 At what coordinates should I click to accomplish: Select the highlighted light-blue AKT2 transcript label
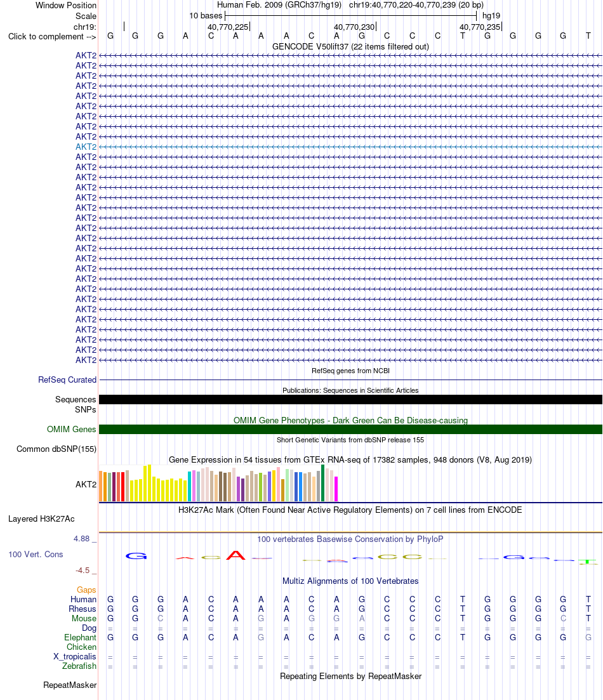[x=86, y=147]
